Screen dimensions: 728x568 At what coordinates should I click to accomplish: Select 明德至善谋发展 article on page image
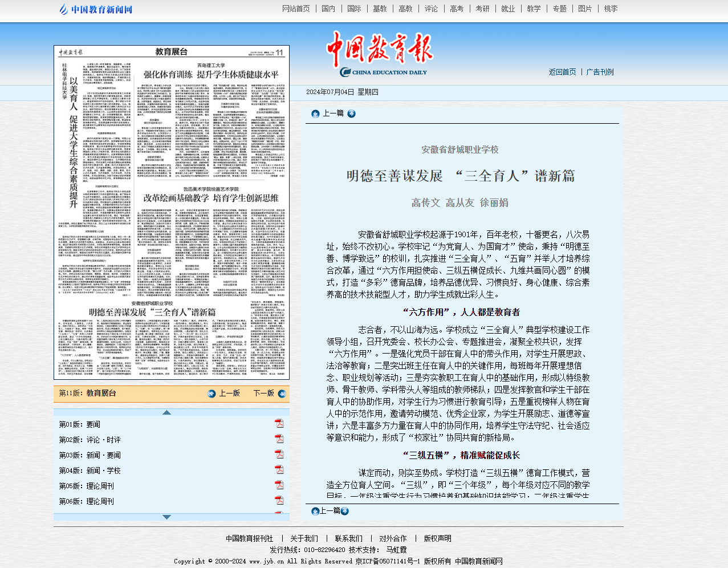click(x=152, y=312)
